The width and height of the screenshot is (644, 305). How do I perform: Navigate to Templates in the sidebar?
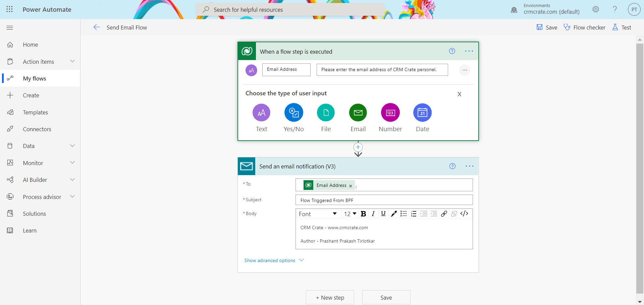(36, 112)
